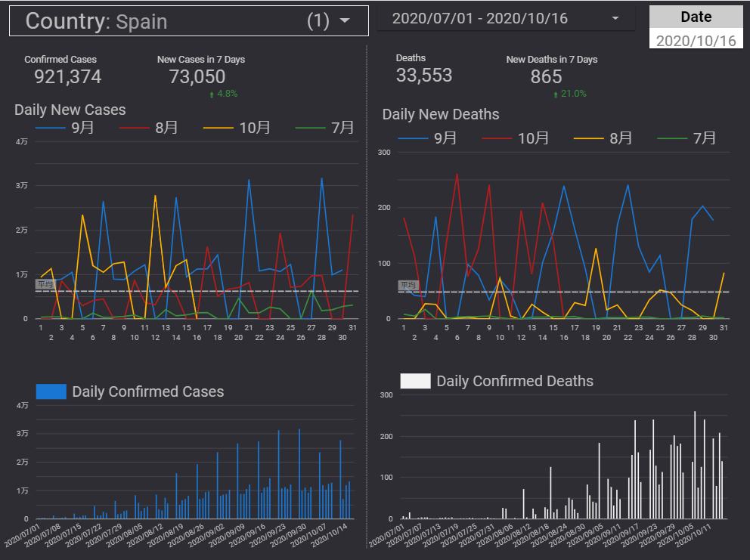This screenshot has width=750, height=560.
Task: Click the green 4.8% increase arrow indicator
Action: tap(212, 94)
